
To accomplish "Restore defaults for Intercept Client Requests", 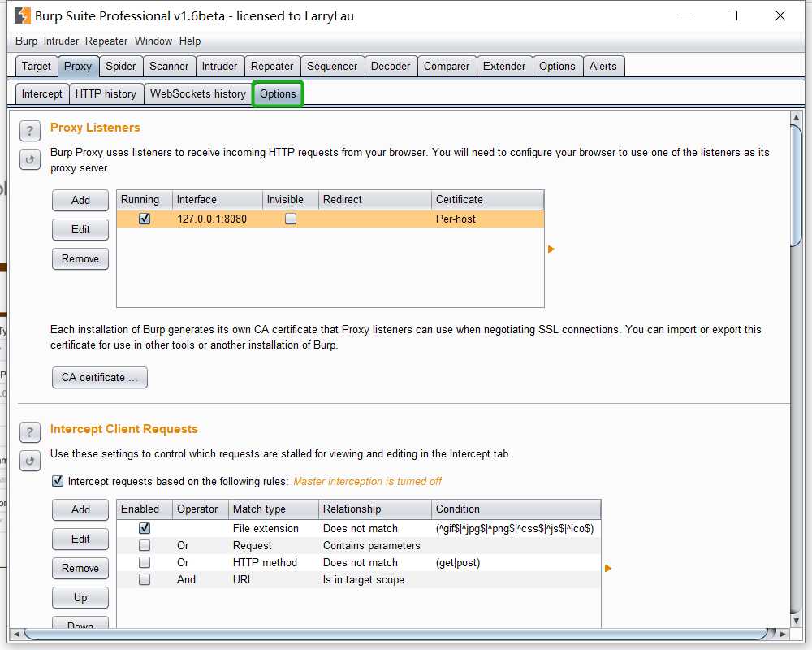I will point(30,461).
